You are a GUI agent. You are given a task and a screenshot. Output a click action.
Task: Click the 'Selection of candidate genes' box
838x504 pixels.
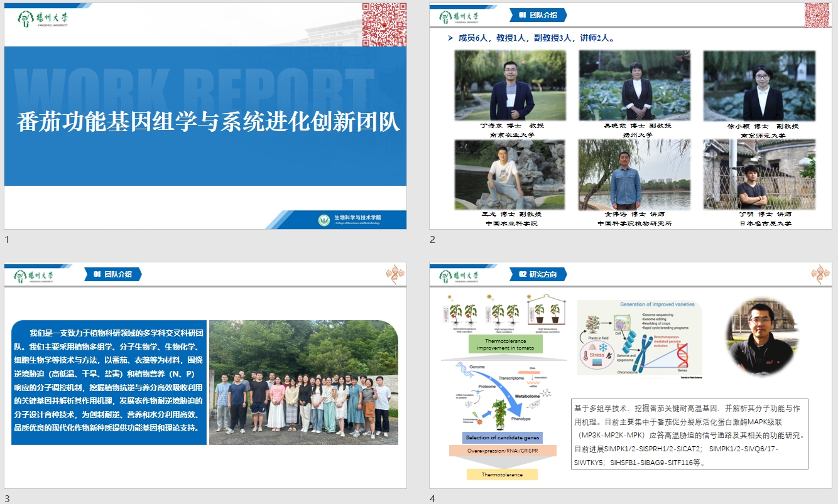(502, 437)
